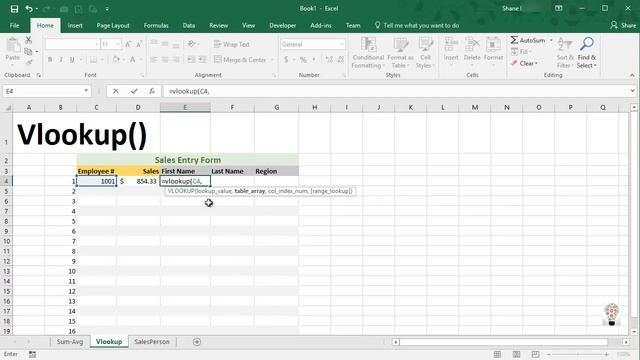Switch to the Formulas tab

(x=156, y=25)
